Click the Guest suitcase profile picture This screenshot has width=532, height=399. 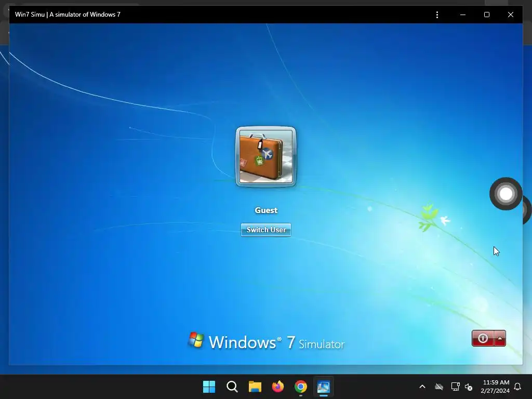(x=266, y=156)
